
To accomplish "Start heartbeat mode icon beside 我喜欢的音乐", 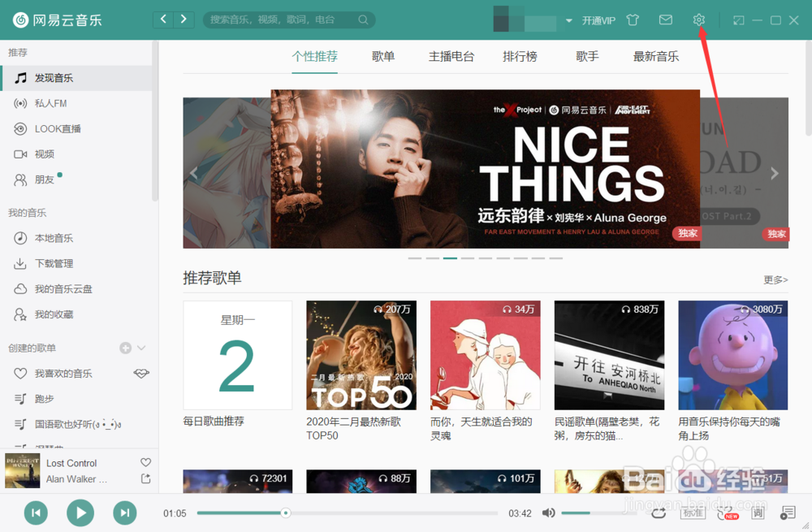I will pos(140,373).
